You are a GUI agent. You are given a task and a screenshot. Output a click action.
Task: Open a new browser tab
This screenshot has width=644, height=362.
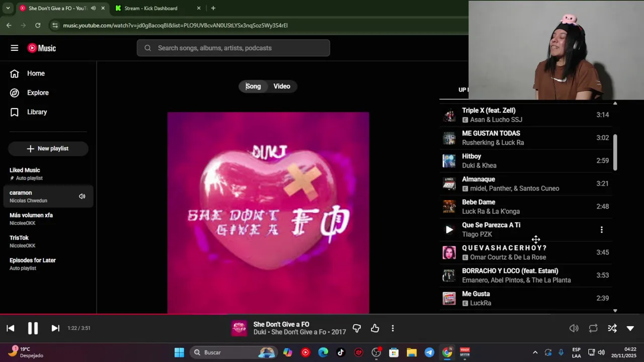click(x=213, y=8)
